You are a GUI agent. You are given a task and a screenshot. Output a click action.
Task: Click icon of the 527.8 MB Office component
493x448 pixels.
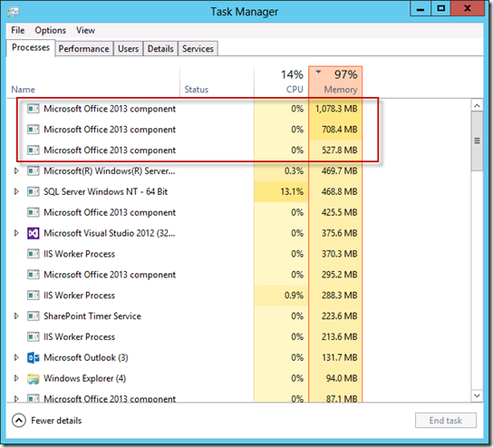(x=33, y=151)
